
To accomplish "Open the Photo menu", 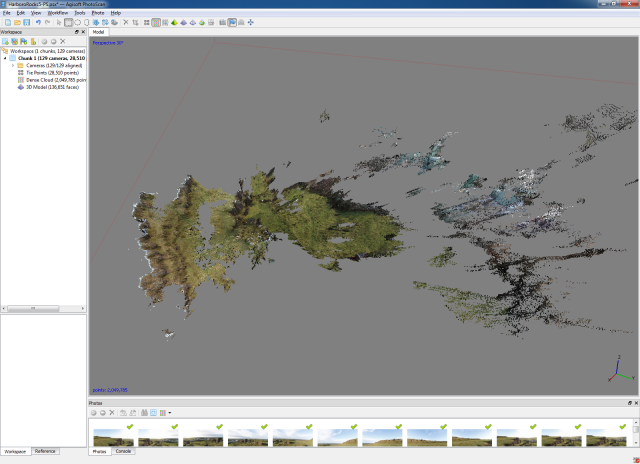I will 98,13.
